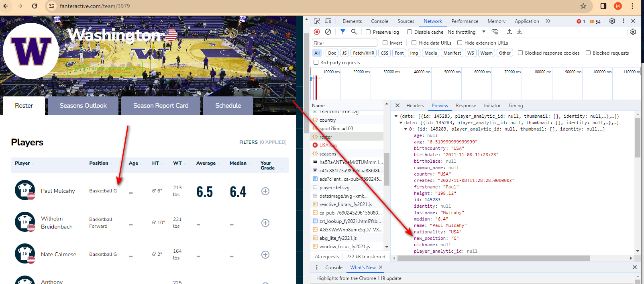Filter requests by JS type
Screen dimensions: 644x284
pos(344,53)
